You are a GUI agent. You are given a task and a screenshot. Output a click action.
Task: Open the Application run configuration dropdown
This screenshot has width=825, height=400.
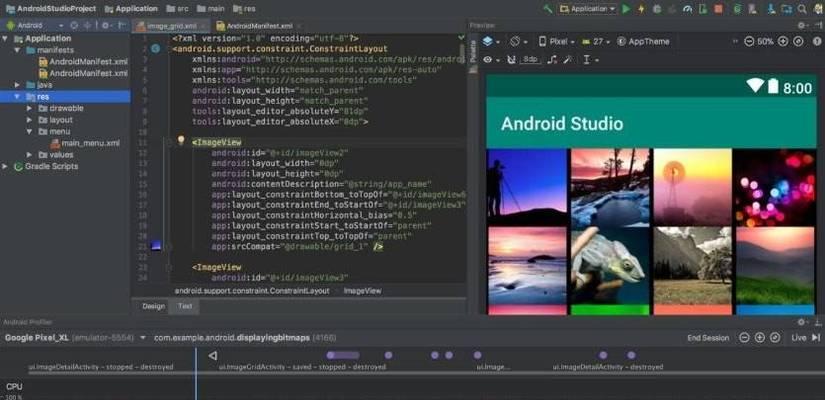coord(588,8)
